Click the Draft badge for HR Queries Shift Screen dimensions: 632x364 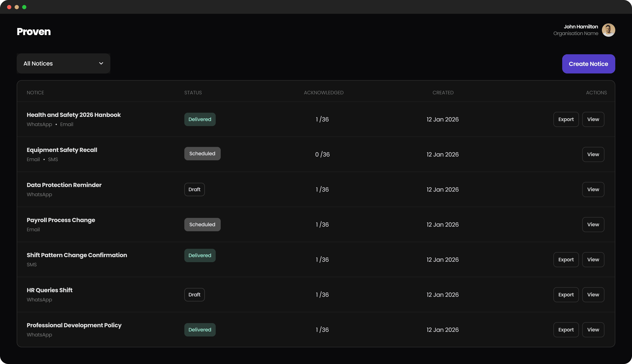click(194, 294)
